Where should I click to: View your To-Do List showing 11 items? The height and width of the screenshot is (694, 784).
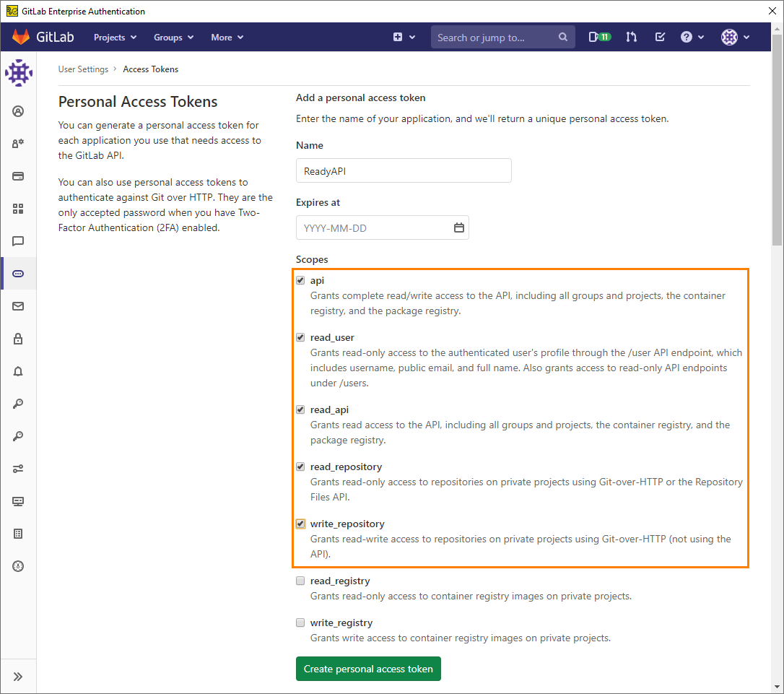click(x=600, y=37)
